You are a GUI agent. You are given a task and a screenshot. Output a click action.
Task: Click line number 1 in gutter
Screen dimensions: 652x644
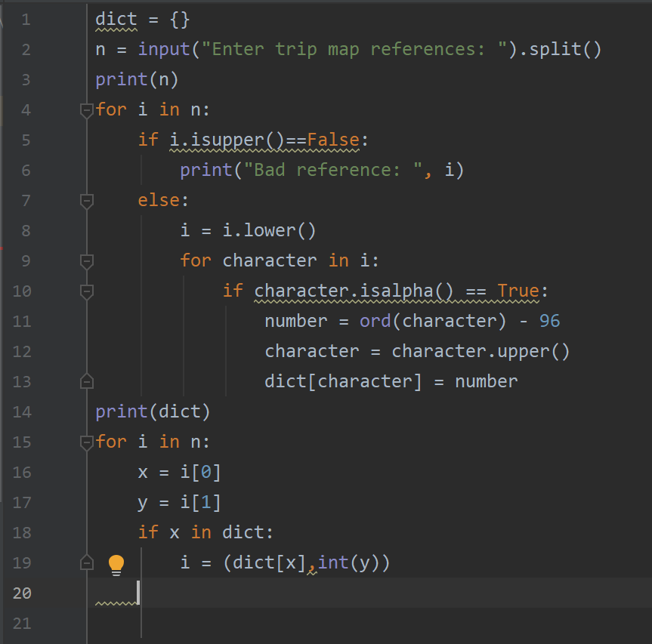[x=26, y=20]
